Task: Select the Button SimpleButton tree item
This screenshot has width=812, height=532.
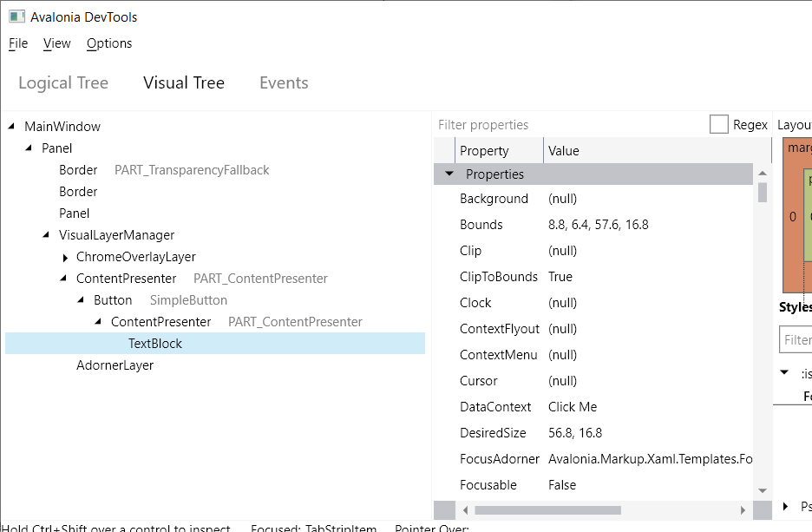Action: tap(160, 300)
